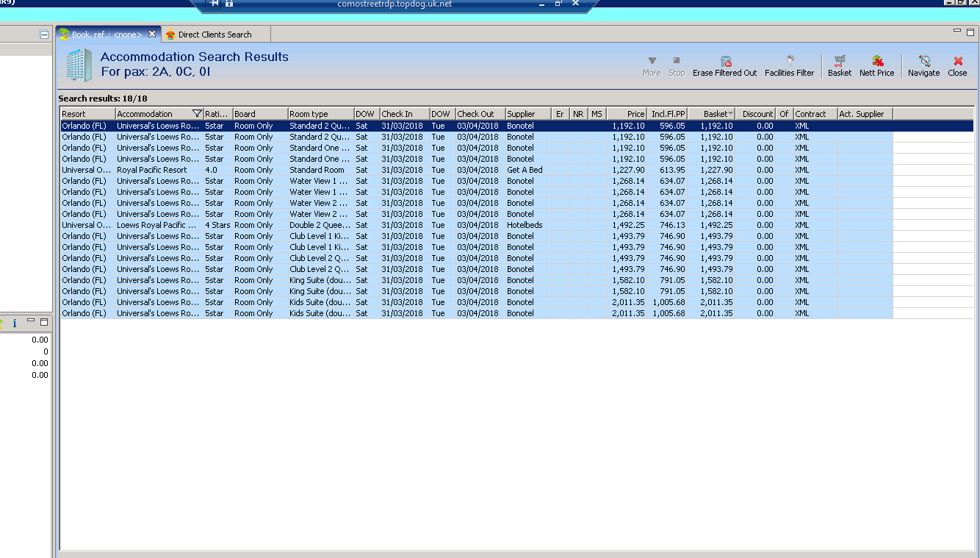
Task: Sort by the Check In column header
Action: point(405,114)
